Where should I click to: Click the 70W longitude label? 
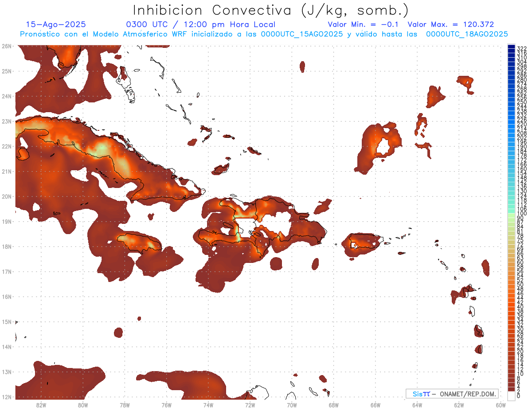[292, 405]
